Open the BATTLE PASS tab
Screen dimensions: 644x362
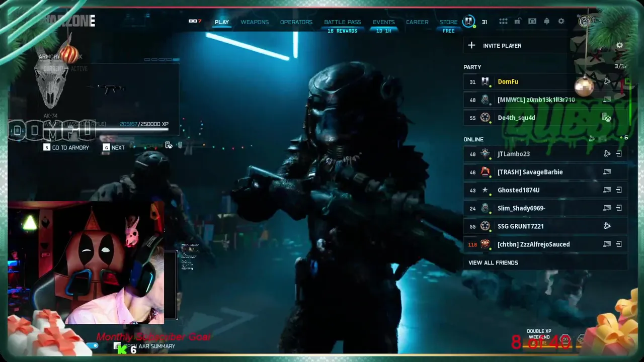click(343, 22)
